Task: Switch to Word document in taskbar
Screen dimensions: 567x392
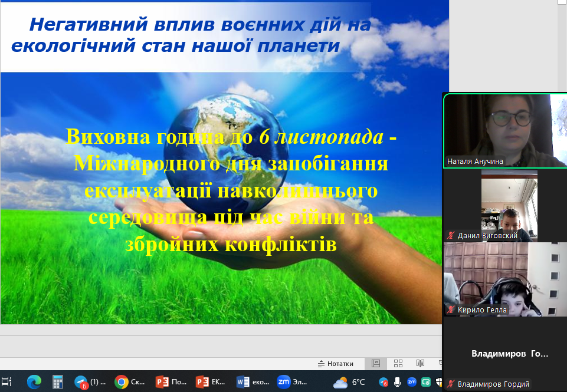Action: tap(251, 382)
